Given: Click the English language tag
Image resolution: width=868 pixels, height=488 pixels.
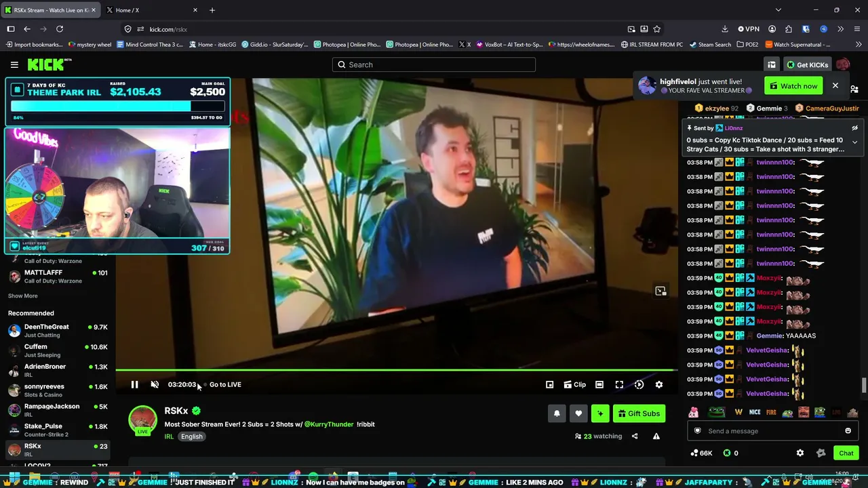Looking at the screenshot, I should click(192, 436).
